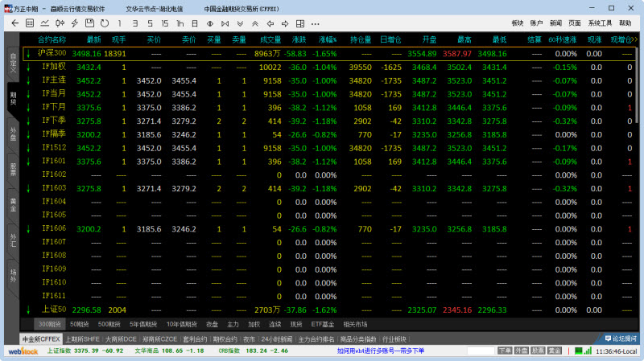Toggle the split panel layout icon
This screenshot has width=644, height=361.
[300, 23]
